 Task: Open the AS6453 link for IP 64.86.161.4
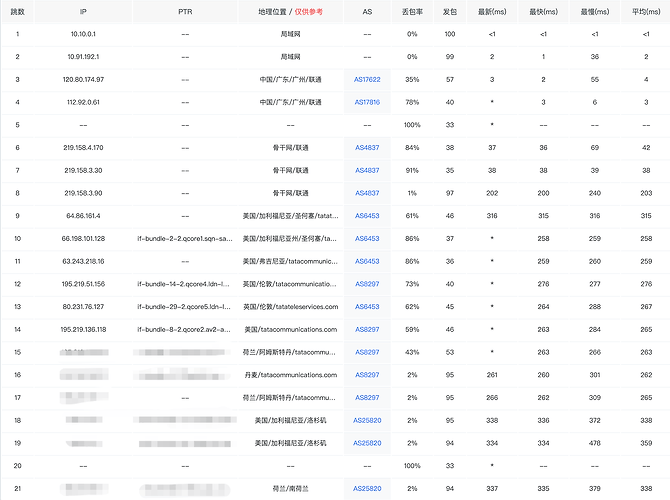(x=367, y=216)
